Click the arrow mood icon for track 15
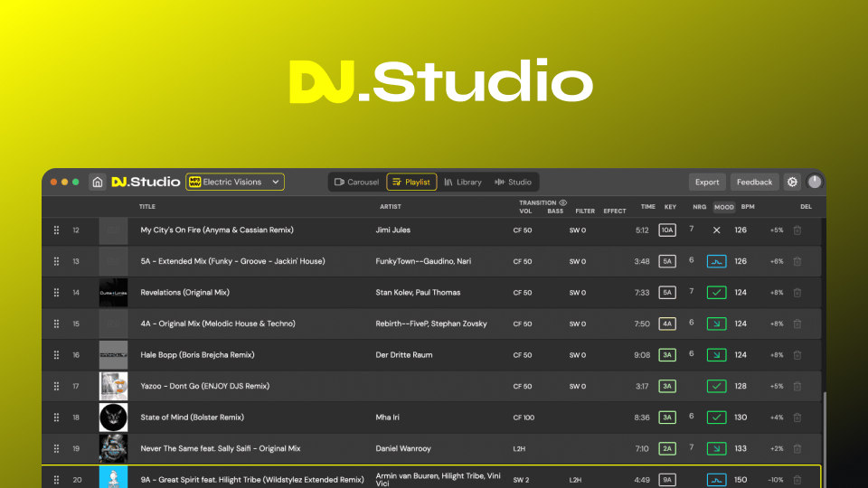868x488 pixels. pos(716,324)
